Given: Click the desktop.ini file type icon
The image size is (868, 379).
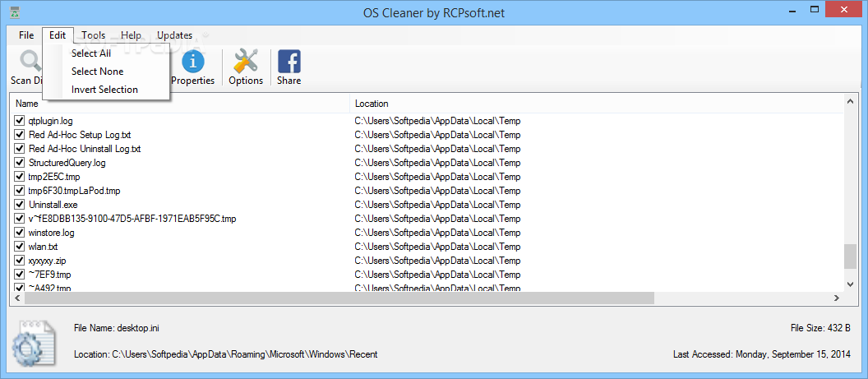Looking at the screenshot, I should [x=35, y=342].
